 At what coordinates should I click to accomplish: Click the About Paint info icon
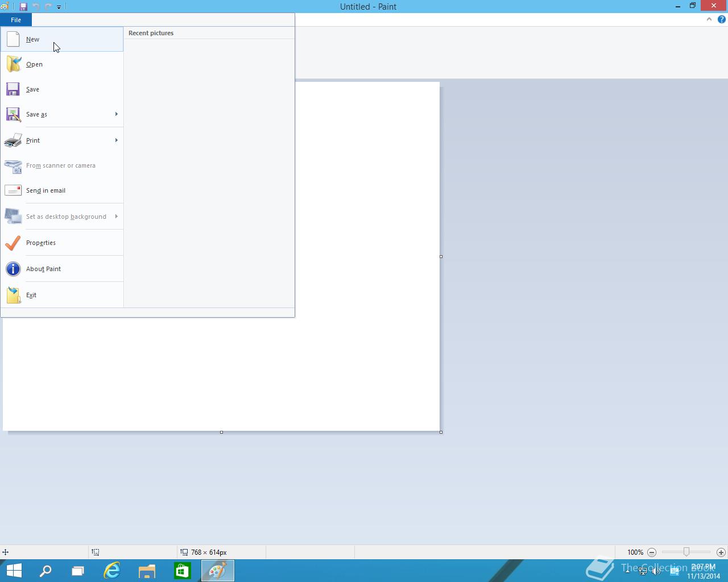(13, 269)
